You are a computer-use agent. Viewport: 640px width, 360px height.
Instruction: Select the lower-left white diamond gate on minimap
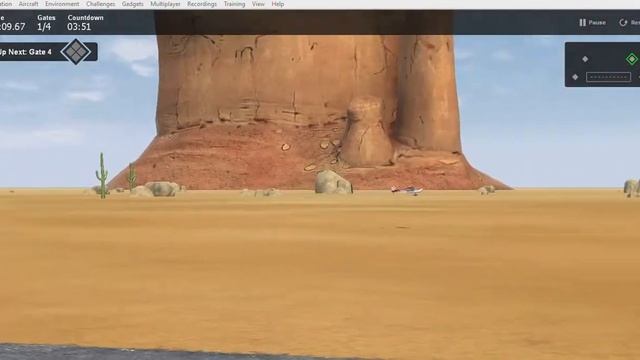(575, 77)
